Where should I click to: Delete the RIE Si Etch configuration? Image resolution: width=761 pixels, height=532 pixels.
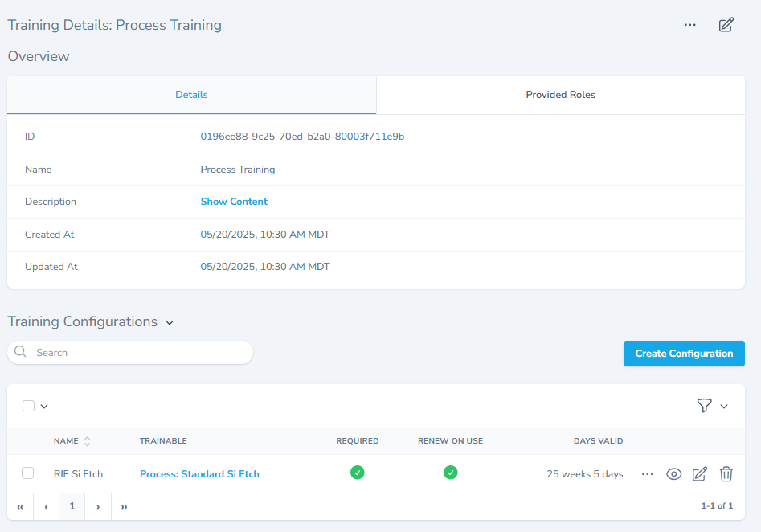(726, 474)
